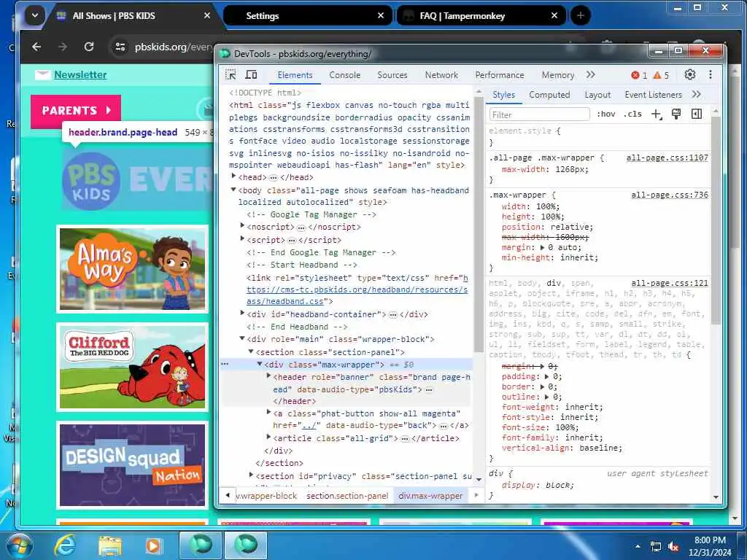Screen dimensions: 747x560
Task: Show more Styles pane tabs chevron
Action: click(697, 94)
